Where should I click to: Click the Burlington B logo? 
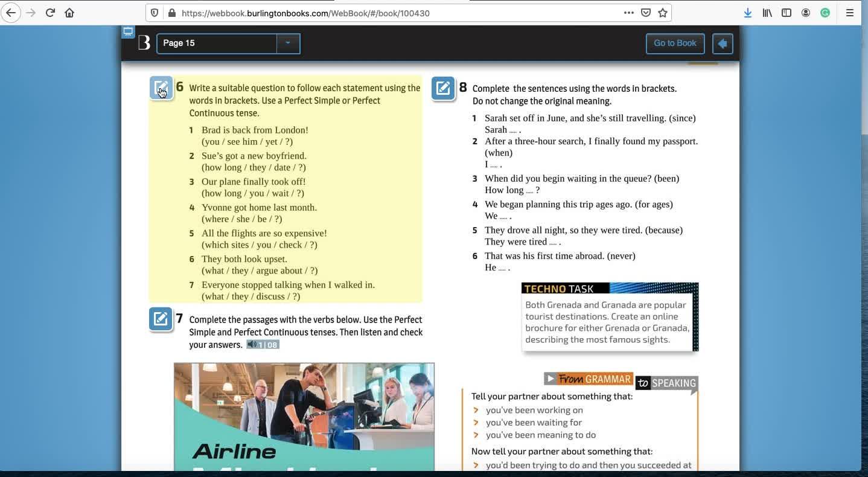(x=144, y=43)
